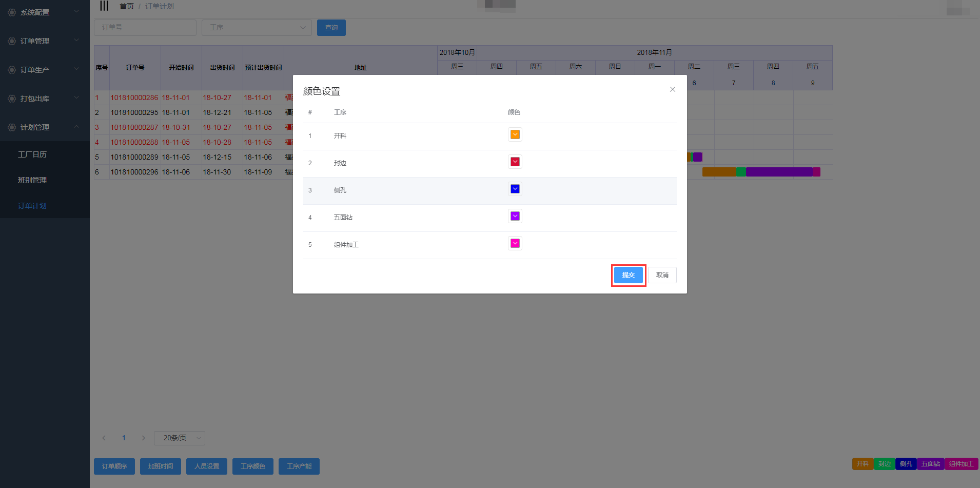980x488 pixels.
Task: Click the 订单号 search input field
Action: (x=145, y=28)
